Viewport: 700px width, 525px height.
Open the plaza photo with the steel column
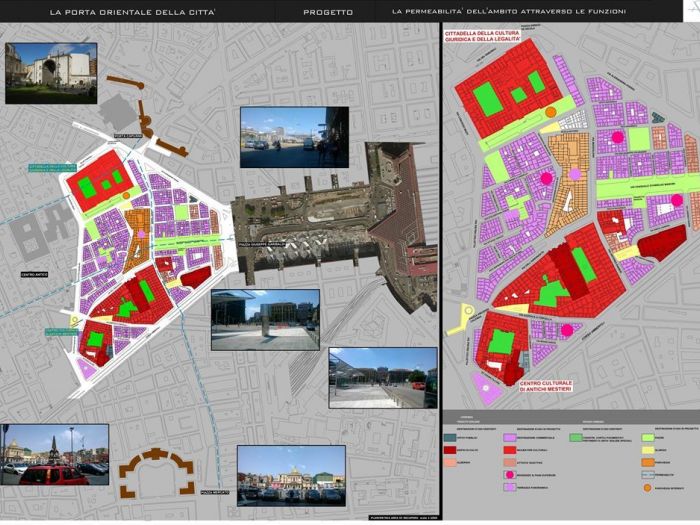tap(265, 320)
